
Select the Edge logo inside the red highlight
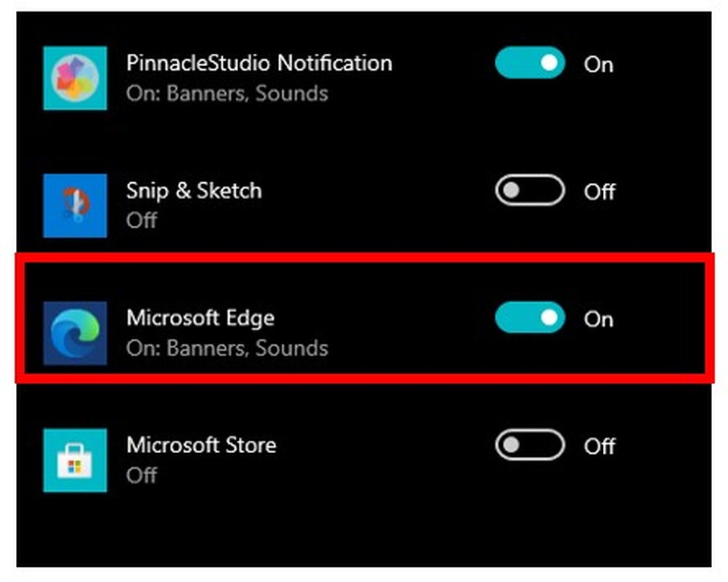point(74,332)
